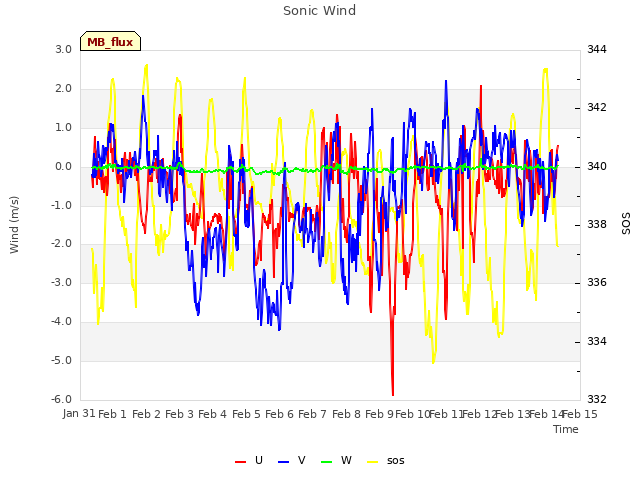Viewport: 640px width, 480px height.
Task: Click the 338 SOS axis value
Action: pyautogui.click(x=597, y=224)
